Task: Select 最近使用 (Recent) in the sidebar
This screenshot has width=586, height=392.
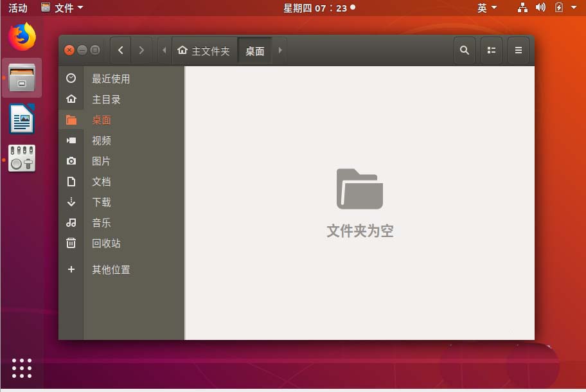Action: [109, 78]
